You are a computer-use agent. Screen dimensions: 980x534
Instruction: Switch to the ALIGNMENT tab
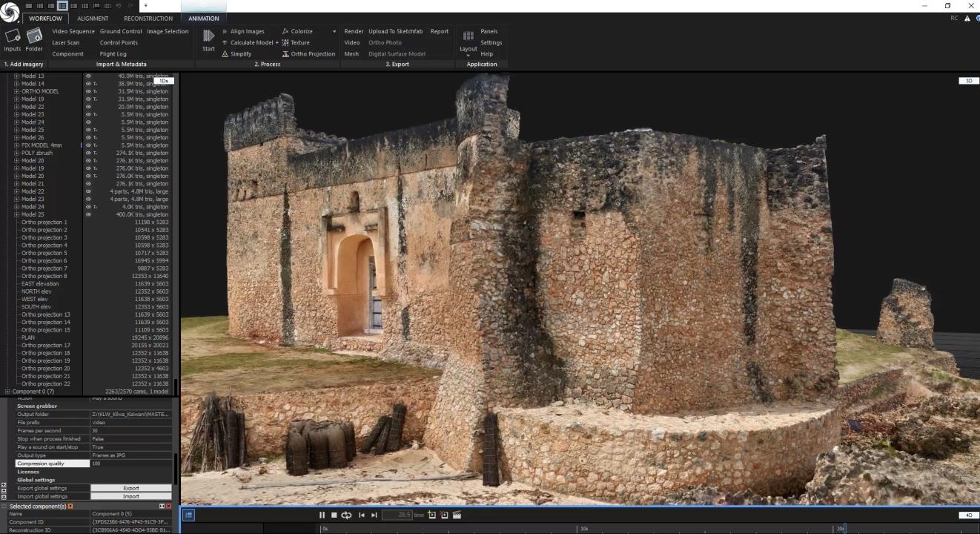(93, 19)
